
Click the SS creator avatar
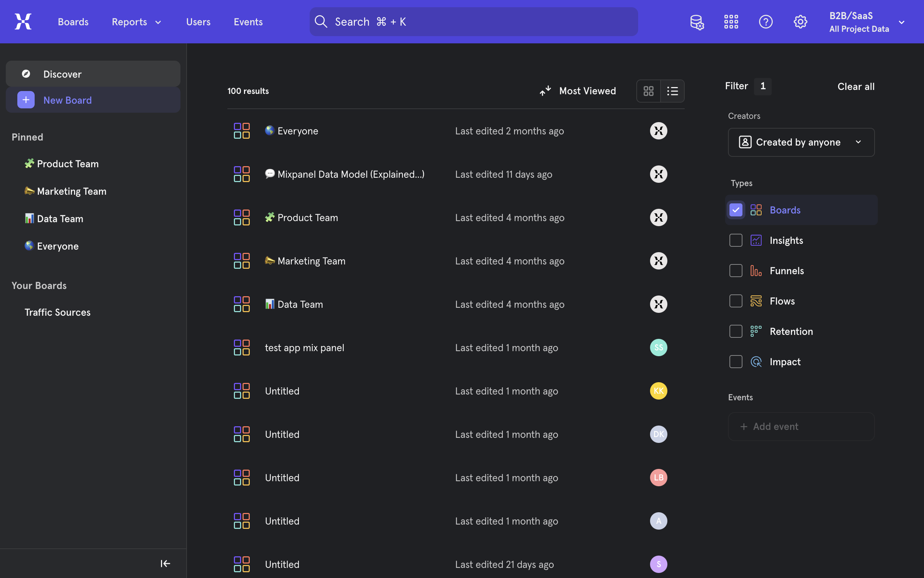[659, 348]
